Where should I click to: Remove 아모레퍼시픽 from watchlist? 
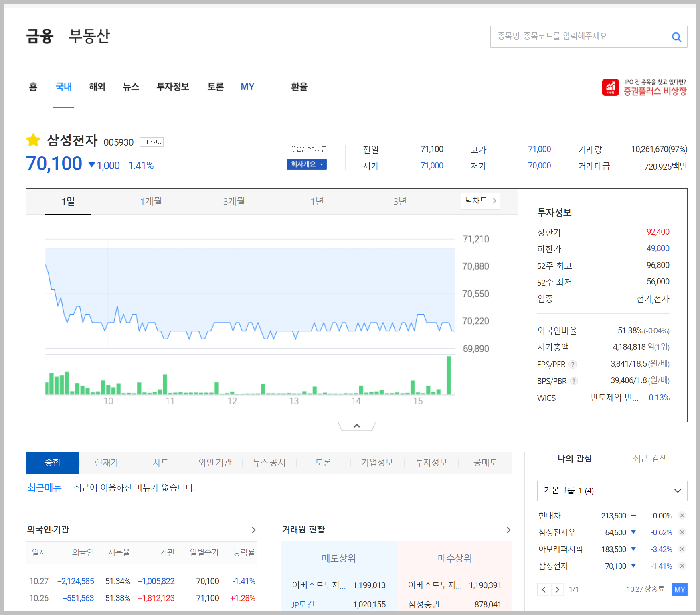click(682, 549)
